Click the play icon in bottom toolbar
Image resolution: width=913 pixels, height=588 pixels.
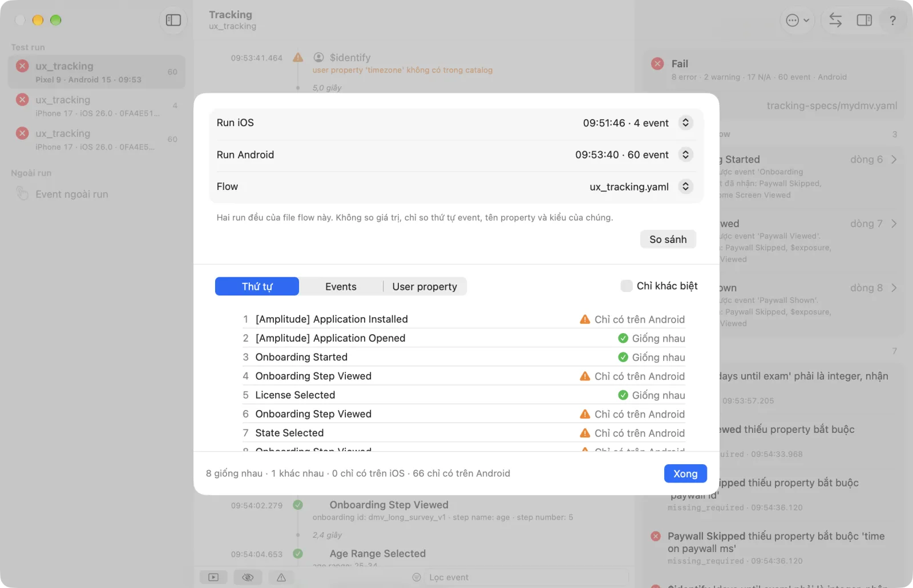(x=213, y=577)
